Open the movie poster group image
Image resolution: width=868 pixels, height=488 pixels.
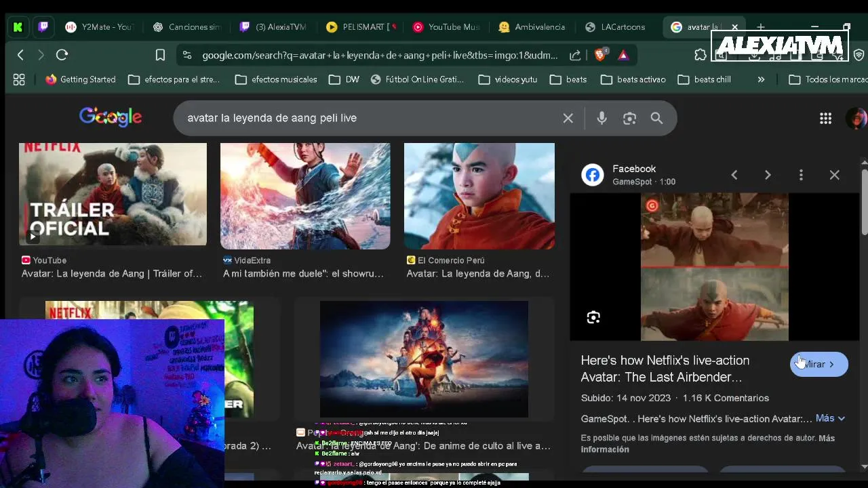coord(424,359)
